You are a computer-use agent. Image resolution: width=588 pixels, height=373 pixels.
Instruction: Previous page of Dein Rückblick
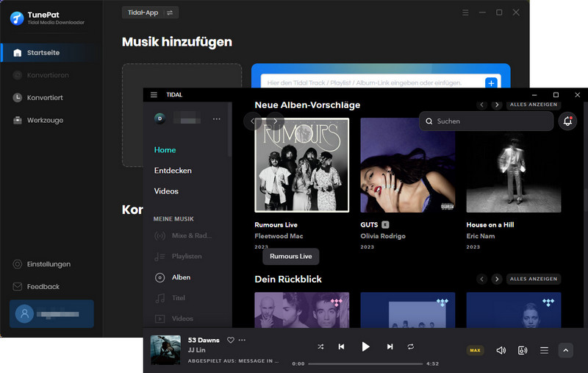pos(482,279)
